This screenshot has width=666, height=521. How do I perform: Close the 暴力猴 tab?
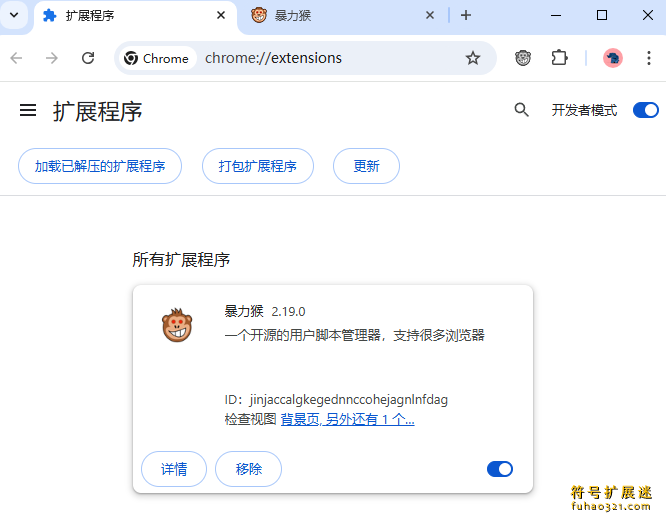(x=429, y=16)
